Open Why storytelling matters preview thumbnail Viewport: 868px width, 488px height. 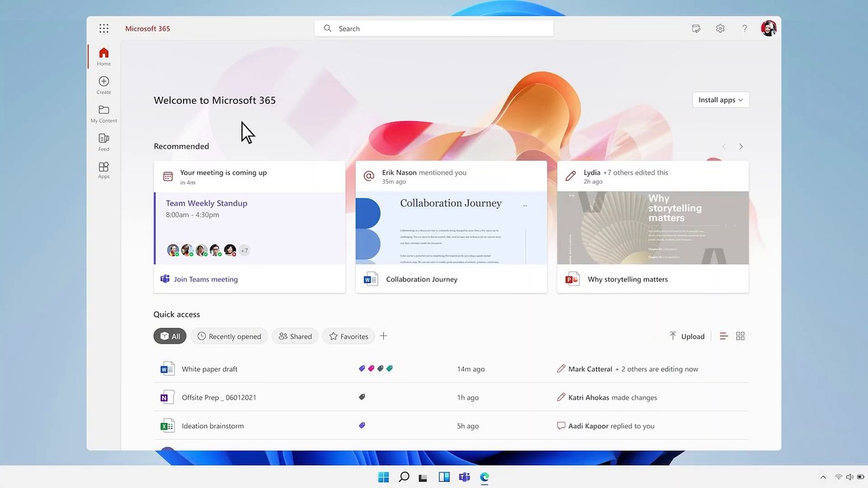pos(653,228)
